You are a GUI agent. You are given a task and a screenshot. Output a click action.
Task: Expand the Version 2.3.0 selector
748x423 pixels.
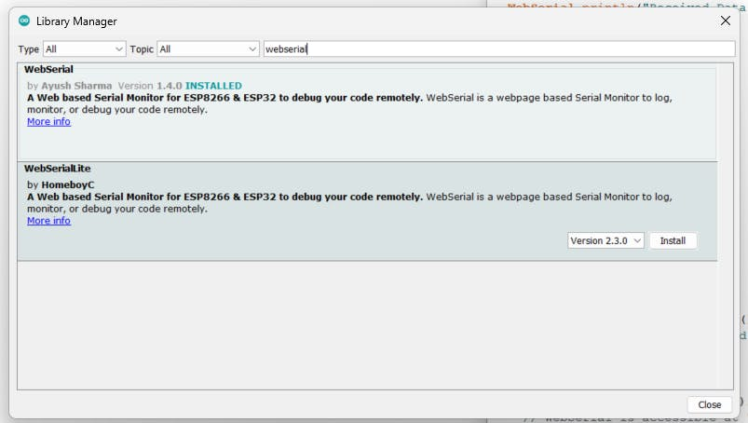(605, 241)
